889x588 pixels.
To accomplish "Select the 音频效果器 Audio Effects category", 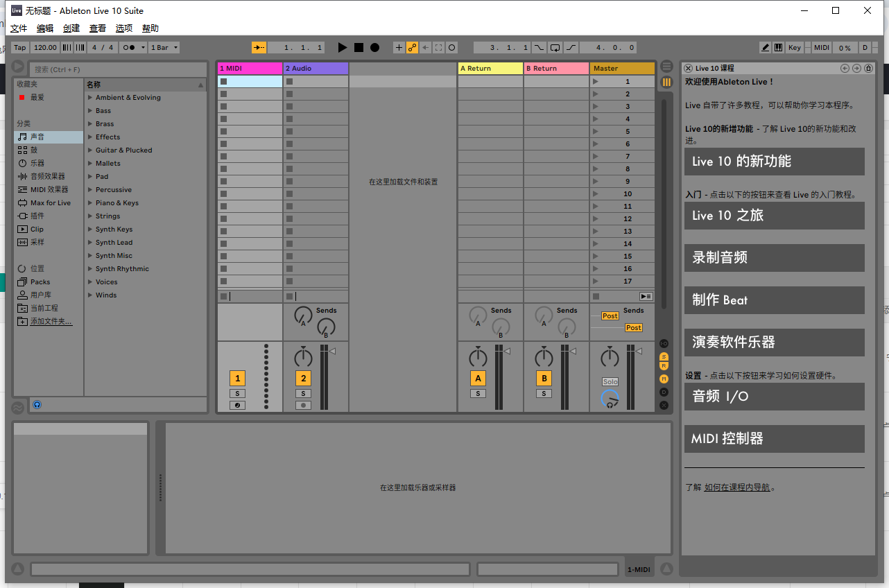I will point(49,176).
